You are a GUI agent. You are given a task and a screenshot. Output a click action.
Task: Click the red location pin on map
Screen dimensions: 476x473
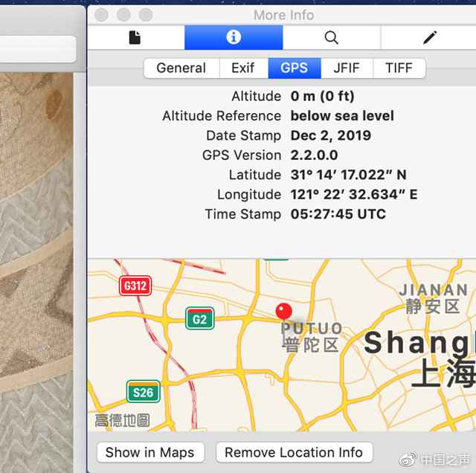(x=283, y=312)
